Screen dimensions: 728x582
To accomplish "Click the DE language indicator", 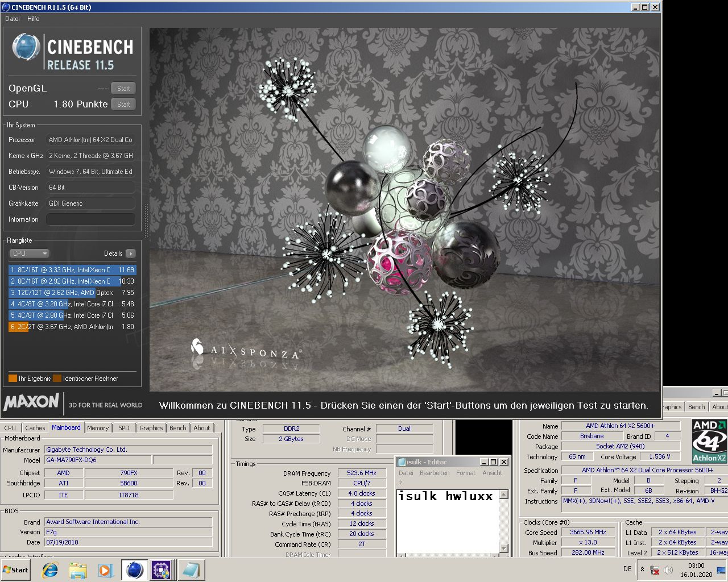I will 627,569.
